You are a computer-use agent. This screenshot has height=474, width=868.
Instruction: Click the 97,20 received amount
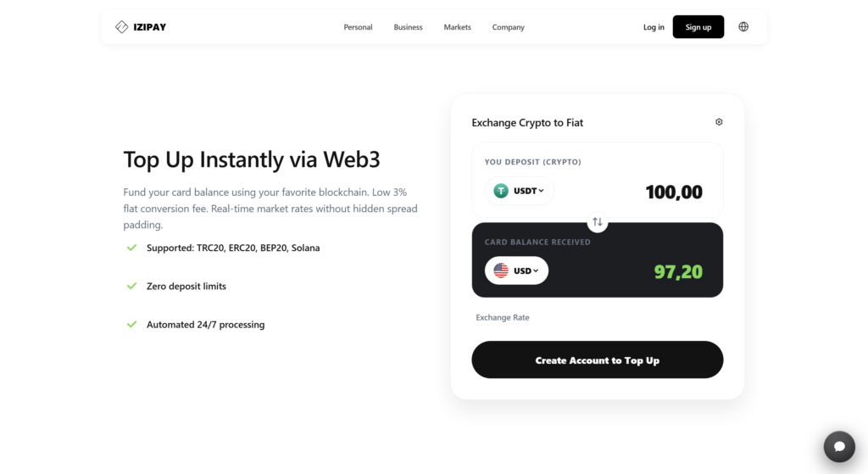678,271
